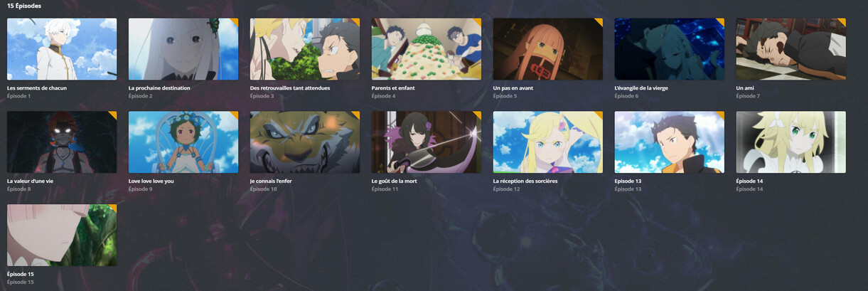Open the 'Un pas en avant' thumbnail

click(548, 49)
